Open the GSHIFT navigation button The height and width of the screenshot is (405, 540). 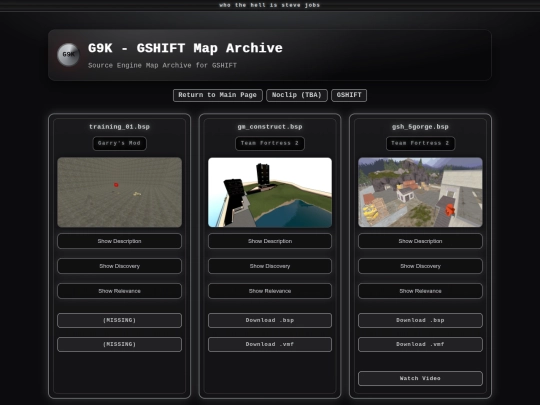tap(349, 95)
